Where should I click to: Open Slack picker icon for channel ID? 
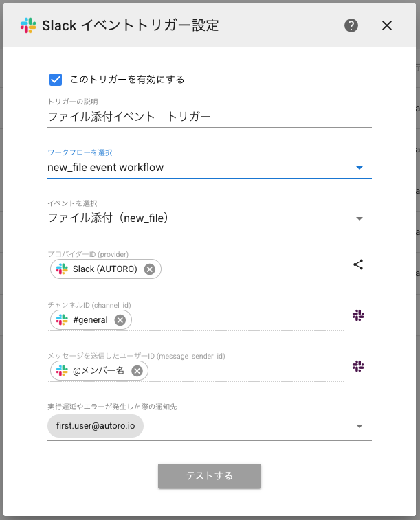point(358,315)
